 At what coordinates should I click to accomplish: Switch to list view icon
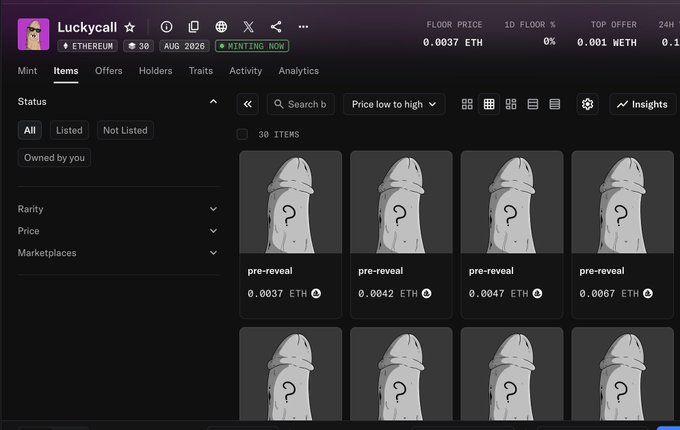(x=533, y=104)
